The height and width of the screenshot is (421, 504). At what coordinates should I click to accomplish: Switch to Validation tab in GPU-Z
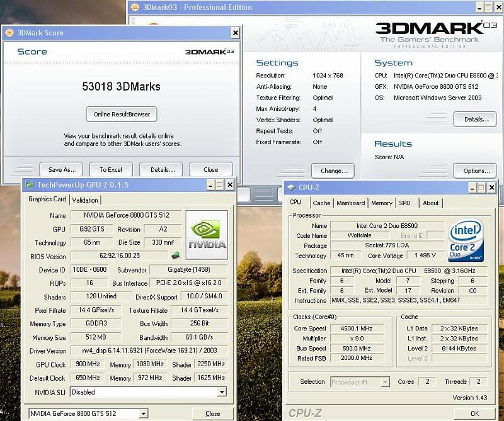click(x=85, y=200)
